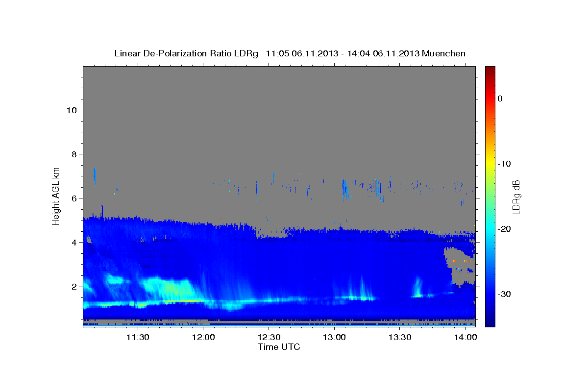Click the 11:30 time tick label

(138, 337)
